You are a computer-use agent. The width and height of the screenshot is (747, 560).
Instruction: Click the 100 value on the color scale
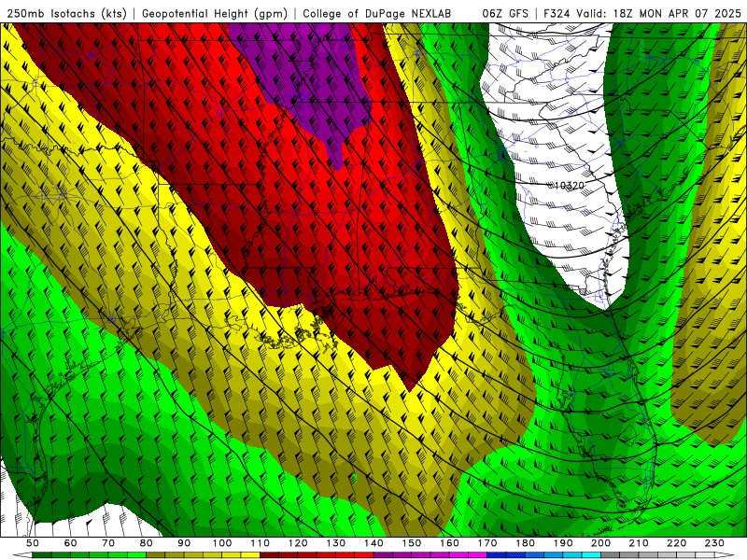222,543
